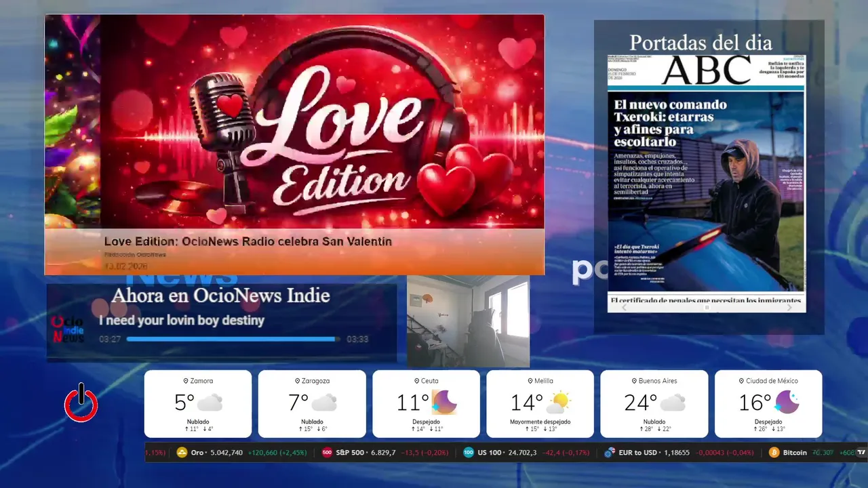This screenshot has width=868, height=488.
Task: Click the Oro label in ticker
Action: [x=197, y=453]
